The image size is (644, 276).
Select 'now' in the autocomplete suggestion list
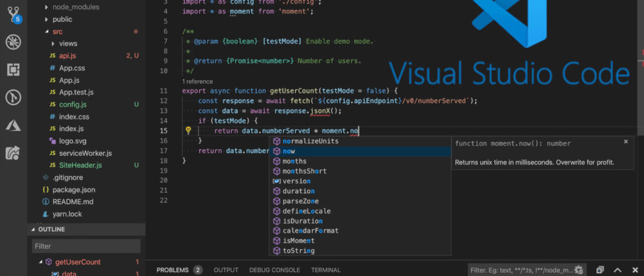click(x=288, y=151)
